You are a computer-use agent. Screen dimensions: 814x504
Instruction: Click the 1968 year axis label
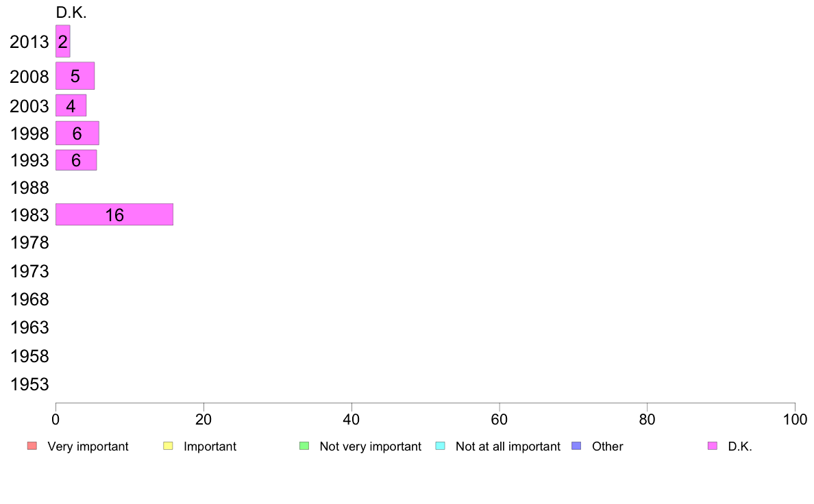click(x=29, y=299)
